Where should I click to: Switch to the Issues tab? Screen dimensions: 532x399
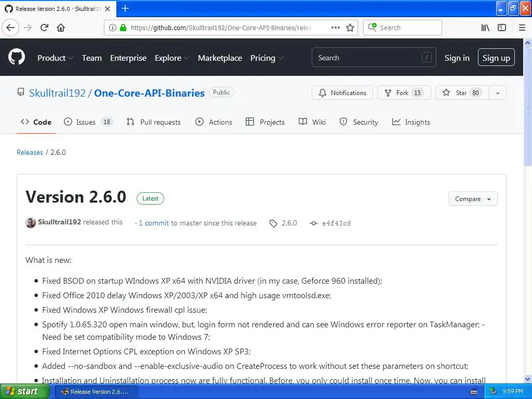click(x=88, y=122)
